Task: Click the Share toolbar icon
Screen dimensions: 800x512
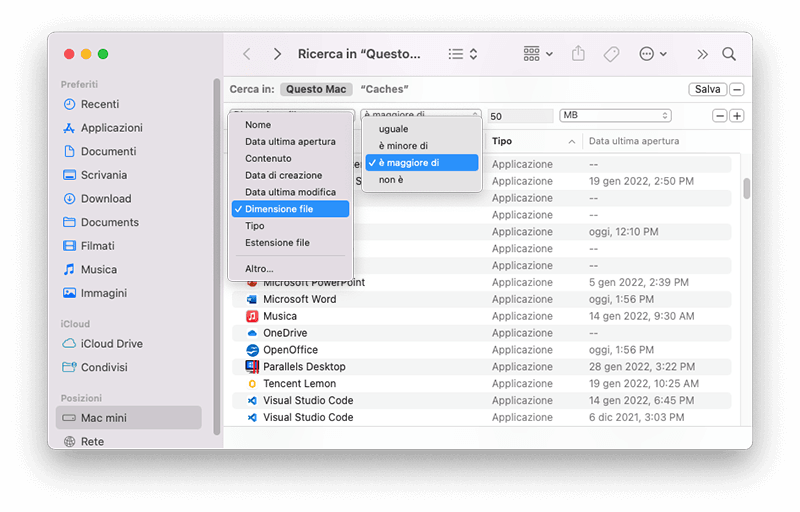Action: [578, 54]
